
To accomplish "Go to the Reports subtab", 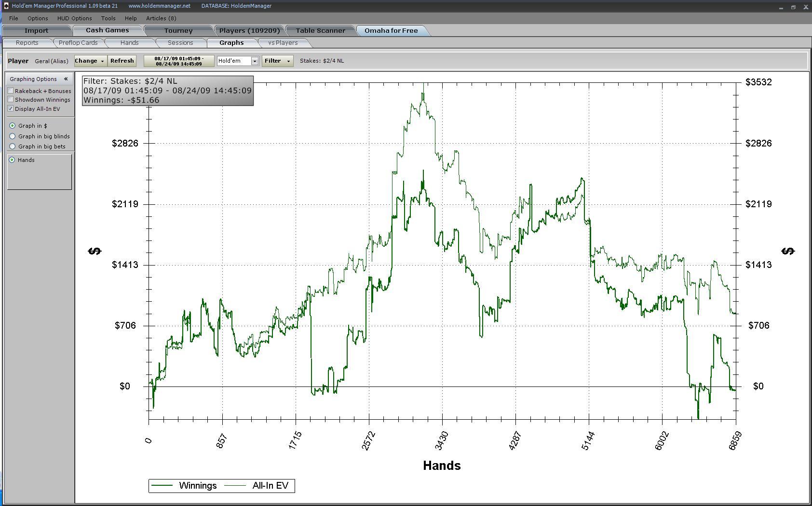I will tap(27, 43).
